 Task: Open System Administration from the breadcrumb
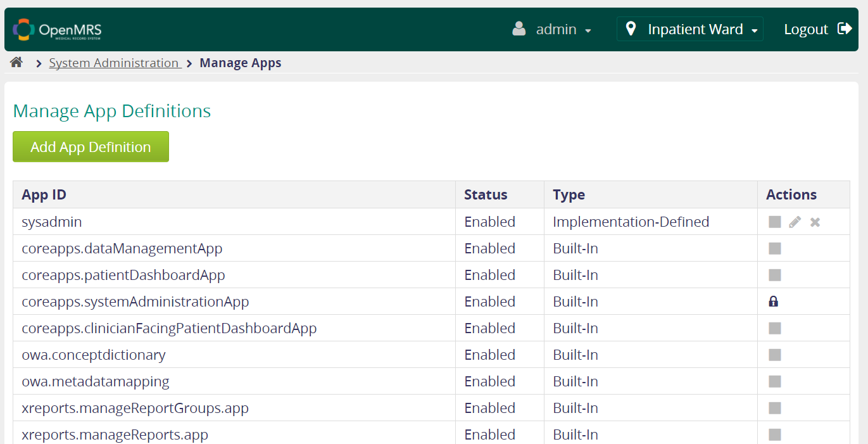pos(114,63)
